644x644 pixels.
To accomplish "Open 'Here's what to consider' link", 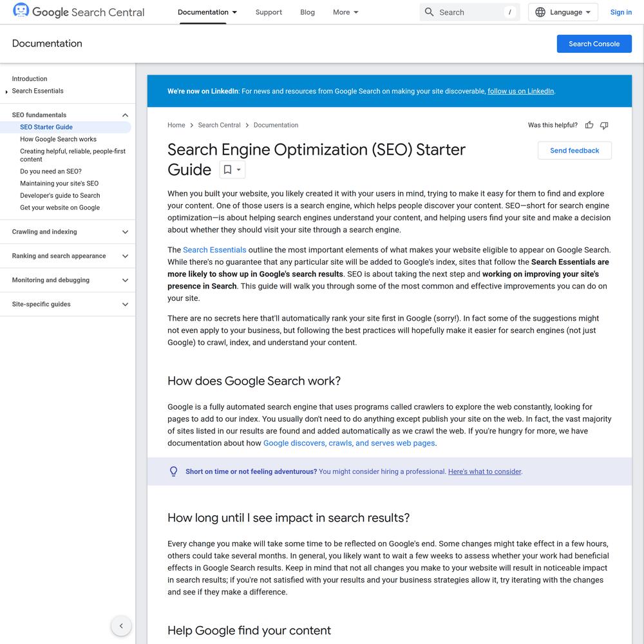I will pos(485,471).
